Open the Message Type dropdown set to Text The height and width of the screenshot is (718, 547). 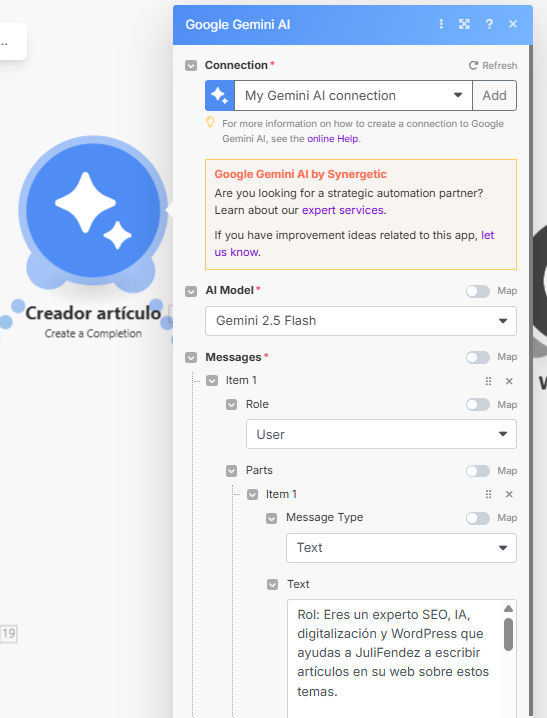click(401, 548)
